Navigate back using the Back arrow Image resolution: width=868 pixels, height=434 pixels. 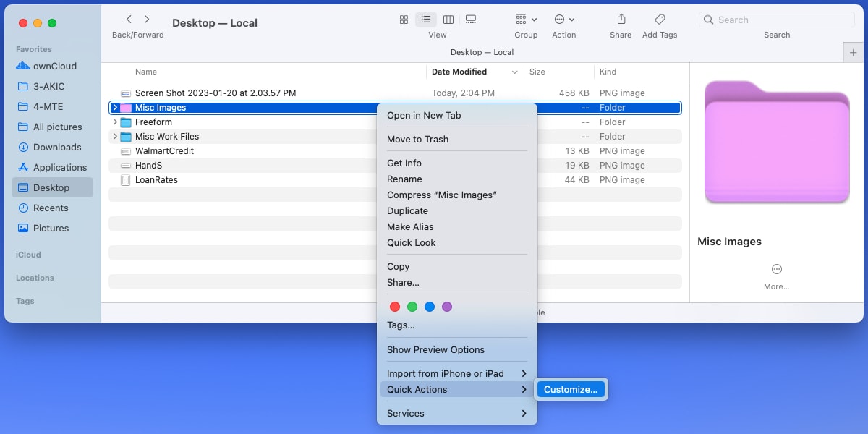click(x=129, y=20)
